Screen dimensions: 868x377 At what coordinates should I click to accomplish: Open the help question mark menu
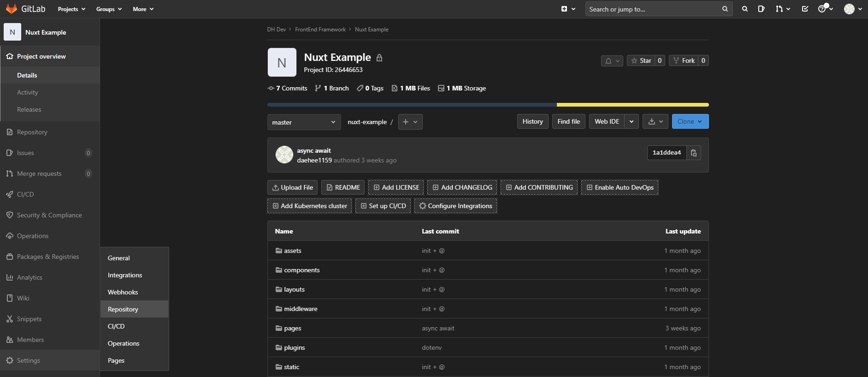click(x=825, y=9)
